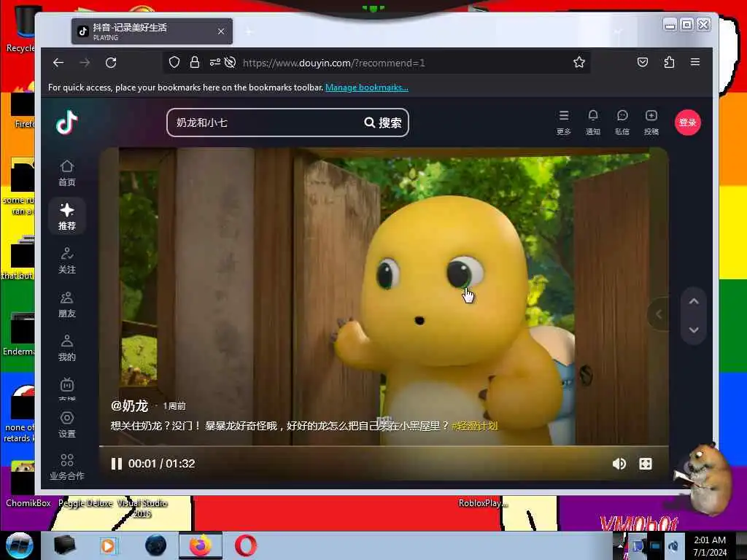Click the site security padlock icon
Viewport: 747px width, 560px height.
coord(194,63)
